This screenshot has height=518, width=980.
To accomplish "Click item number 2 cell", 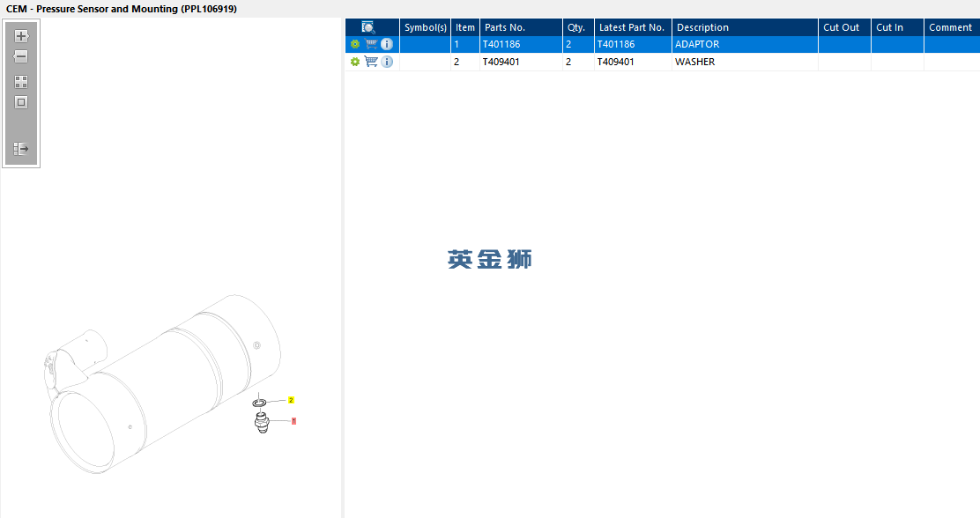I will coord(465,62).
